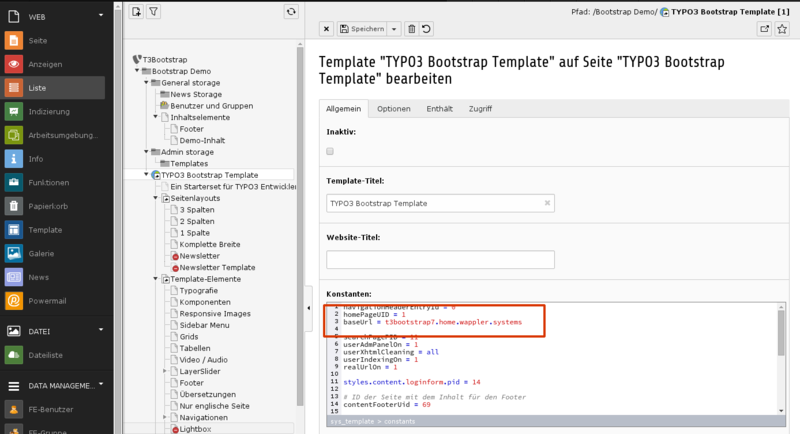
Task: Select Sidebar Menu page in tree
Action: click(x=204, y=325)
